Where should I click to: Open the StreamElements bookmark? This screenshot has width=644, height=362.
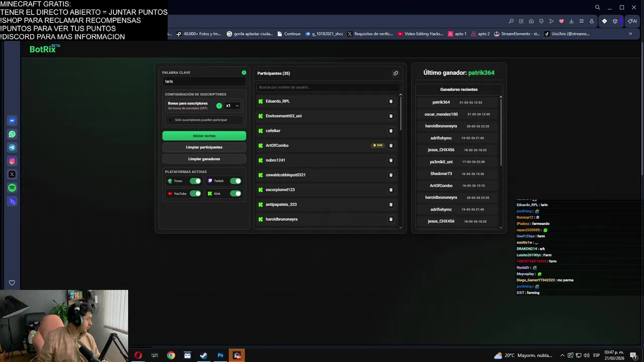[x=517, y=34]
